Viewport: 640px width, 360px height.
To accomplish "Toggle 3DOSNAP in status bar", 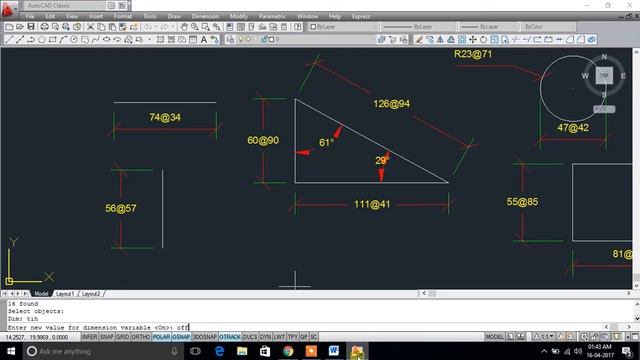I will click(x=204, y=337).
